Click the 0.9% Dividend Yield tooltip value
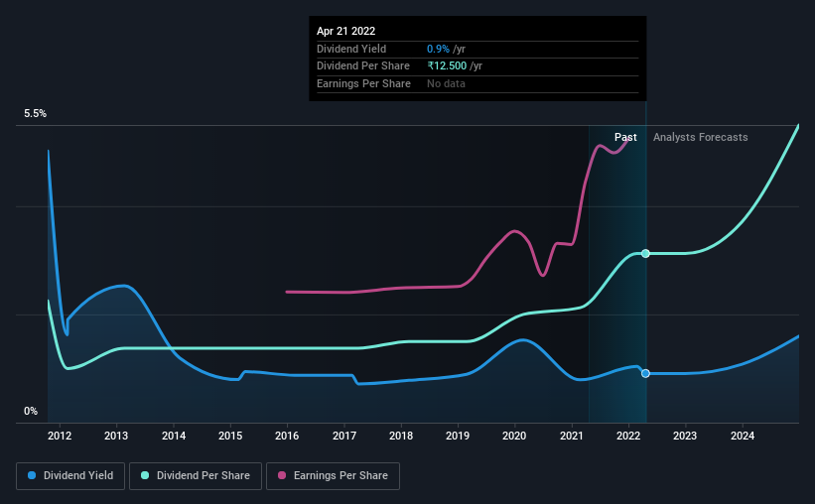Viewport: 815px width, 504px height. [x=438, y=49]
